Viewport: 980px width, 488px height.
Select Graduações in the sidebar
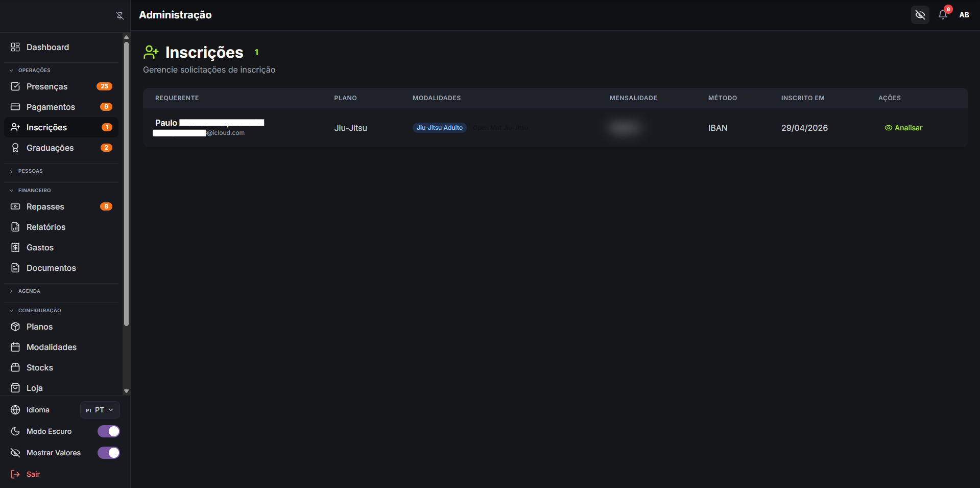(x=61, y=148)
